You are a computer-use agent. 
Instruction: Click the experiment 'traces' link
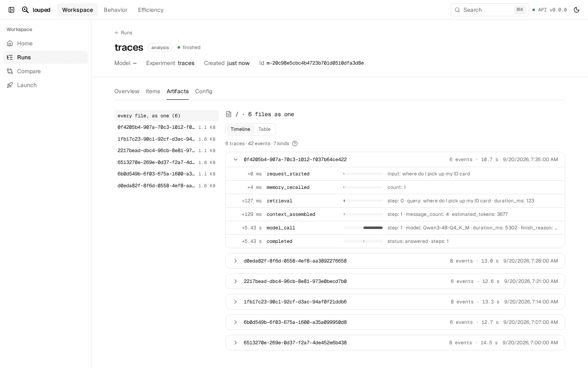pos(186,63)
